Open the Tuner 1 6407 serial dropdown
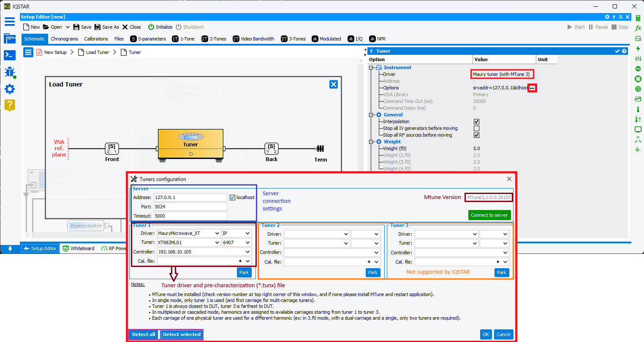The image size is (644, 342). pos(236,242)
